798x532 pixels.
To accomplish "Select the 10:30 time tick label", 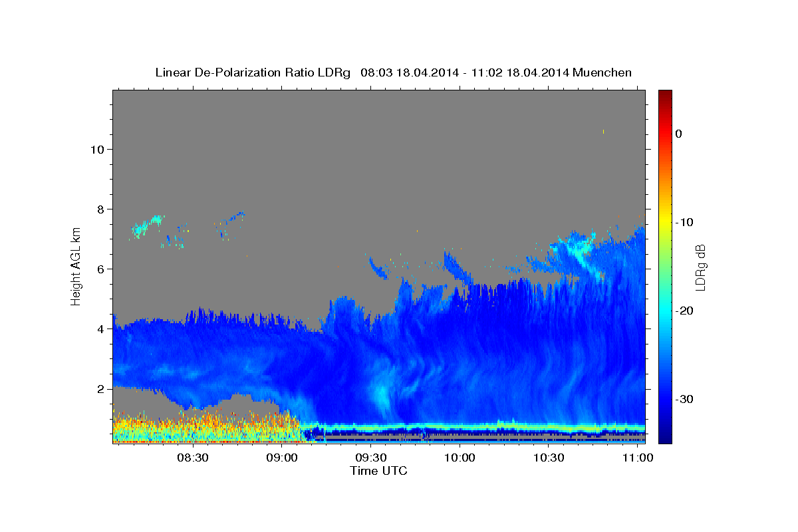I will coord(549,458).
